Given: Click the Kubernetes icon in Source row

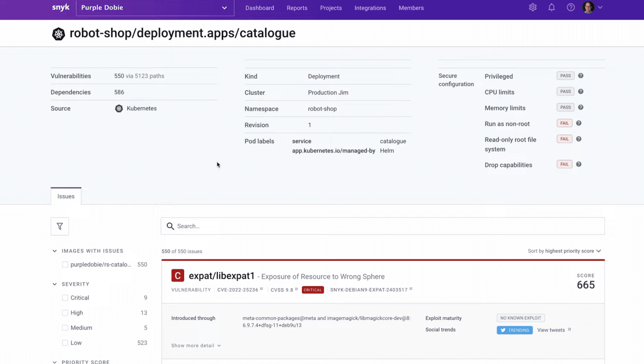Looking at the screenshot, I should [119, 109].
